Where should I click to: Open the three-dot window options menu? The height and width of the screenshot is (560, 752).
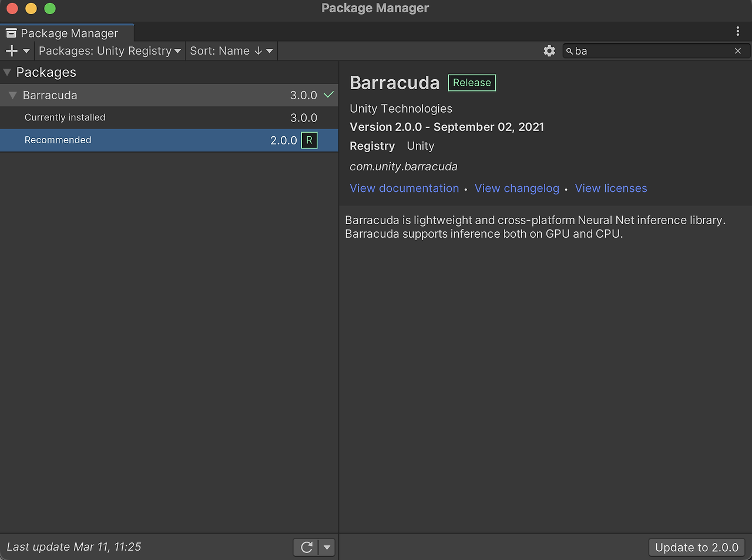coord(738,31)
